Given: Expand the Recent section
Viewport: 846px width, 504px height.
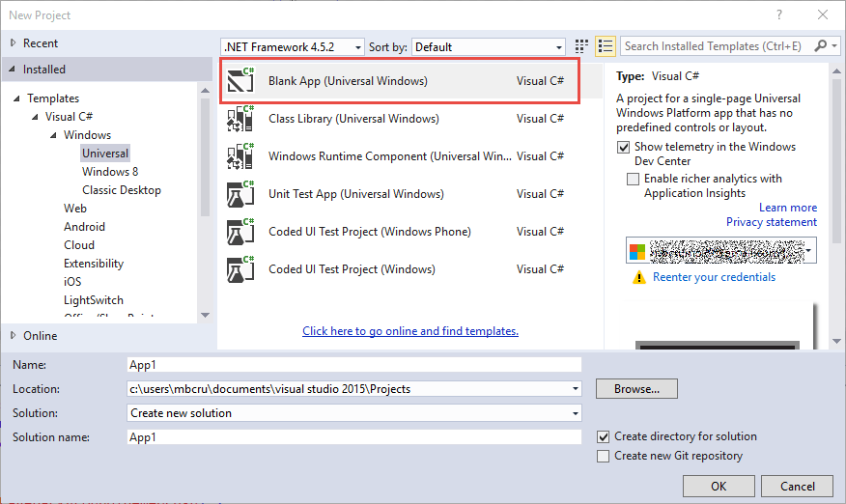Looking at the screenshot, I should (x=13, y=42).
